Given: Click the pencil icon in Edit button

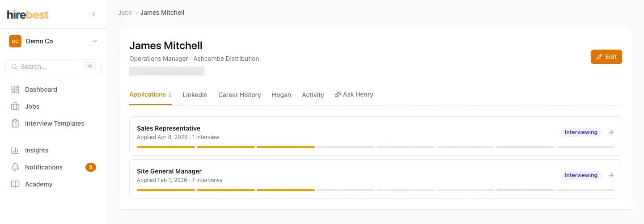Looking at the screenshot, I should click(x=599, y=57).
